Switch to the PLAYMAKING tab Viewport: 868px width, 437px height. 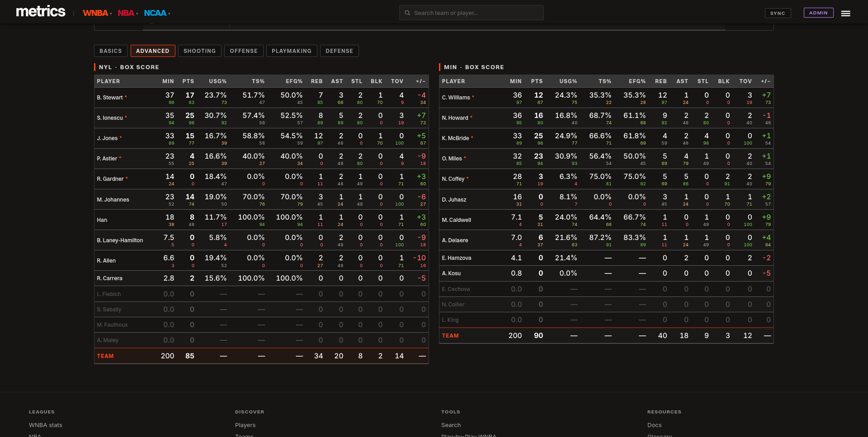coord(292,51)
